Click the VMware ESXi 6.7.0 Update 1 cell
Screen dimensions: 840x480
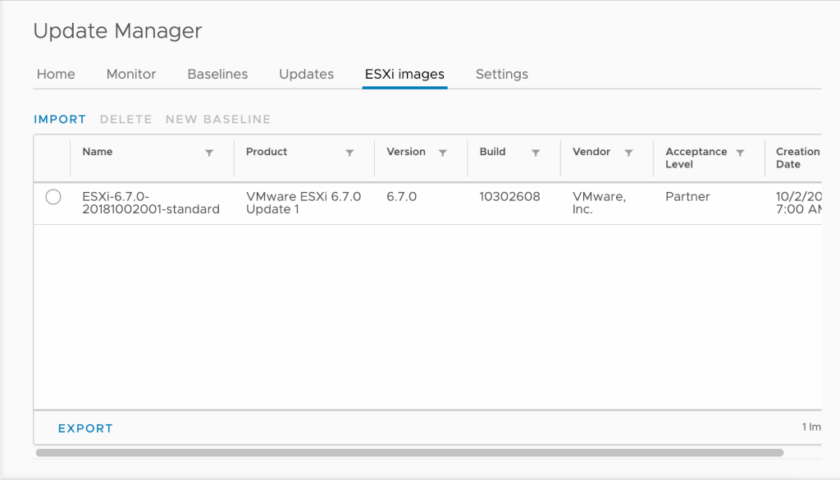(303, 203)
